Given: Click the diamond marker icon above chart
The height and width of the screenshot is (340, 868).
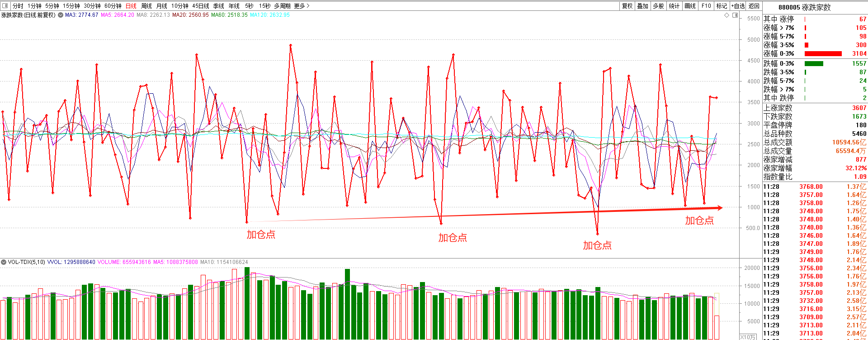Looking at the screenshot, I should coord(727,15).
